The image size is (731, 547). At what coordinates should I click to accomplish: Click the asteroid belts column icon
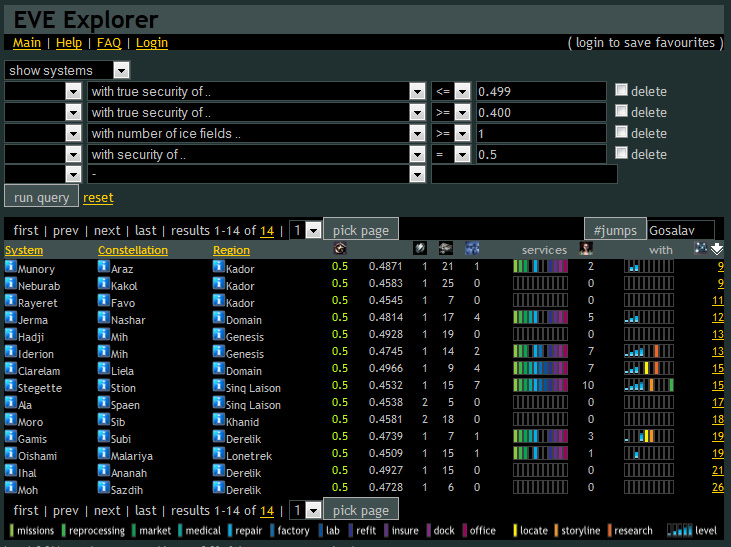(x=446, y=249)
